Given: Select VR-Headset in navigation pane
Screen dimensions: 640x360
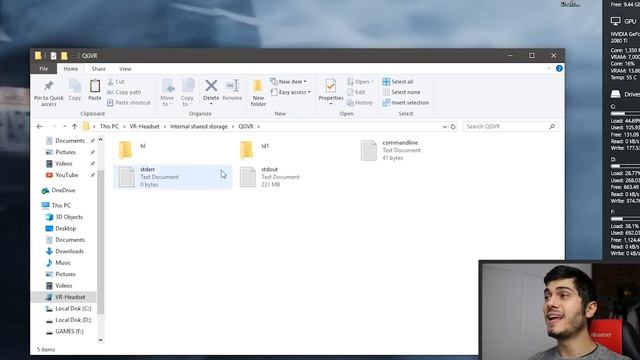Looking at the screenshot, I should coord(64,297).
